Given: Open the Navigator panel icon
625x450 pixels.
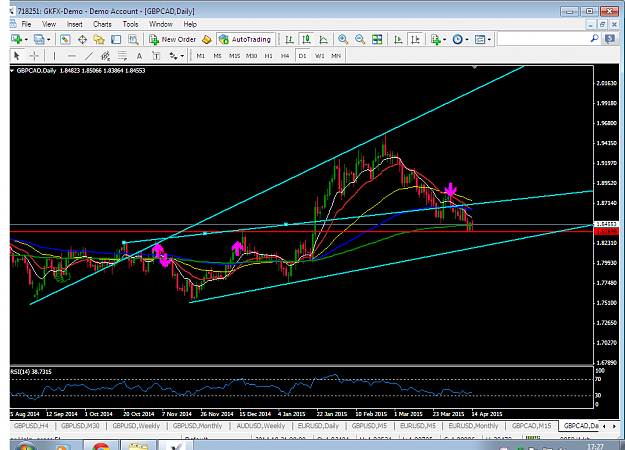Looking at the screenshot, I should 99,39.
